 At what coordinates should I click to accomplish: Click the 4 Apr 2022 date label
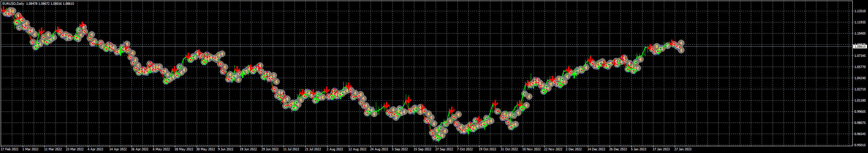click(x=95, y=149)
